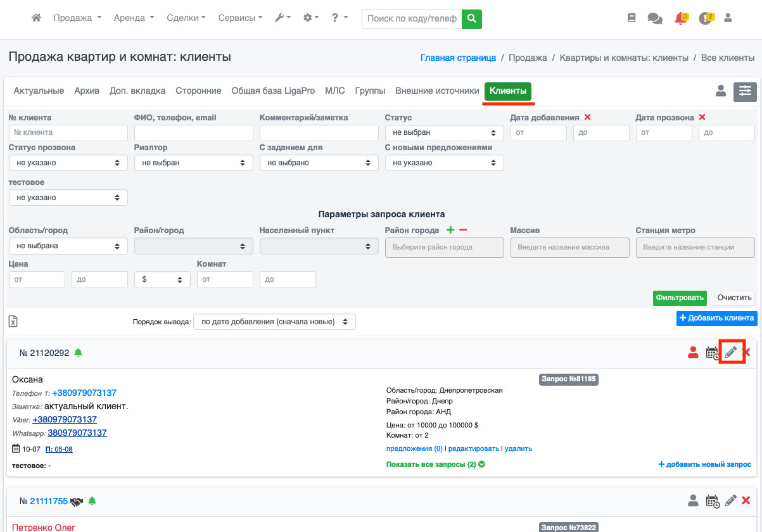Clear the Дата добавления filter with red X

pyautogui.click(x=588, y=117)
